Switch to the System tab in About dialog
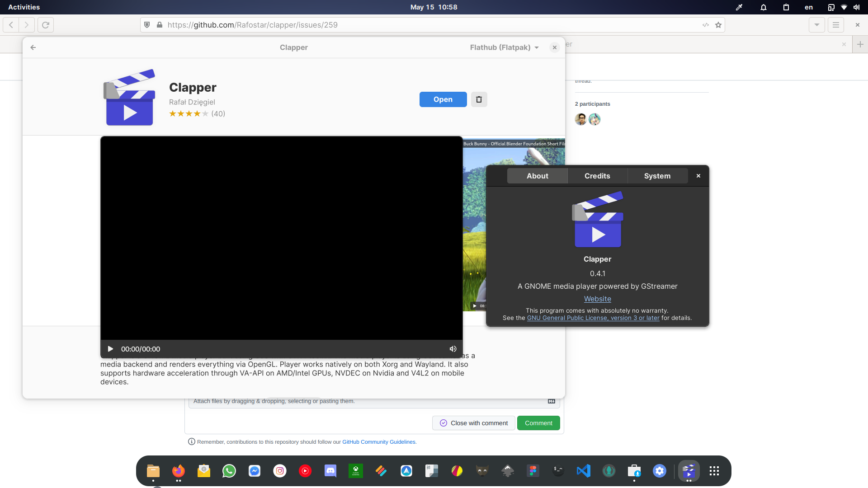 (x=657, y=176)
